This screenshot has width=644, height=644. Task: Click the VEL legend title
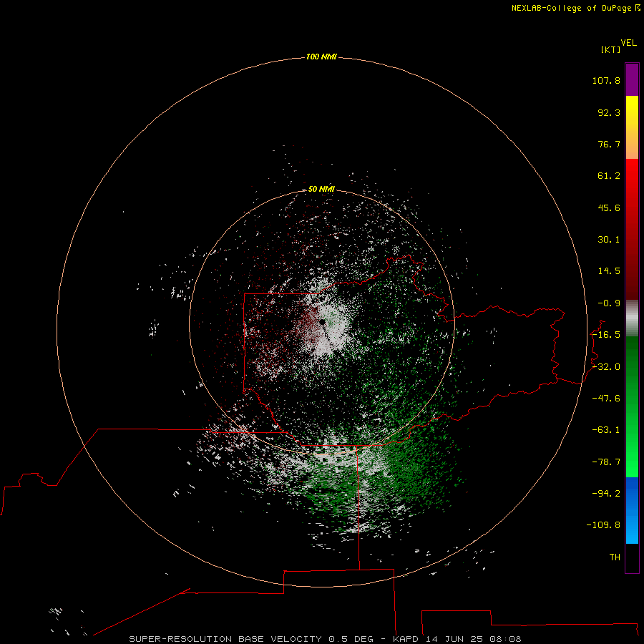tap(628, 43)
